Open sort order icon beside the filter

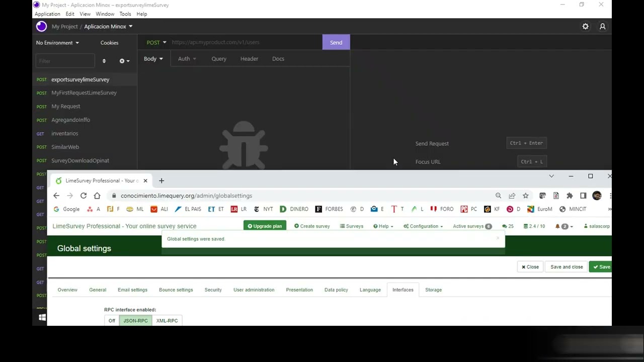tap(104, 61)
